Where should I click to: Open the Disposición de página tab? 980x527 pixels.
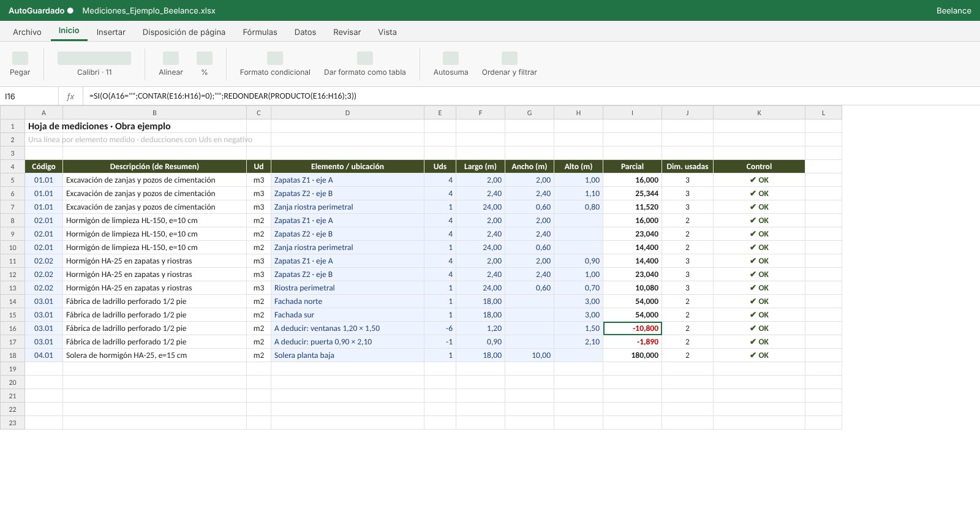click(184, 32)
